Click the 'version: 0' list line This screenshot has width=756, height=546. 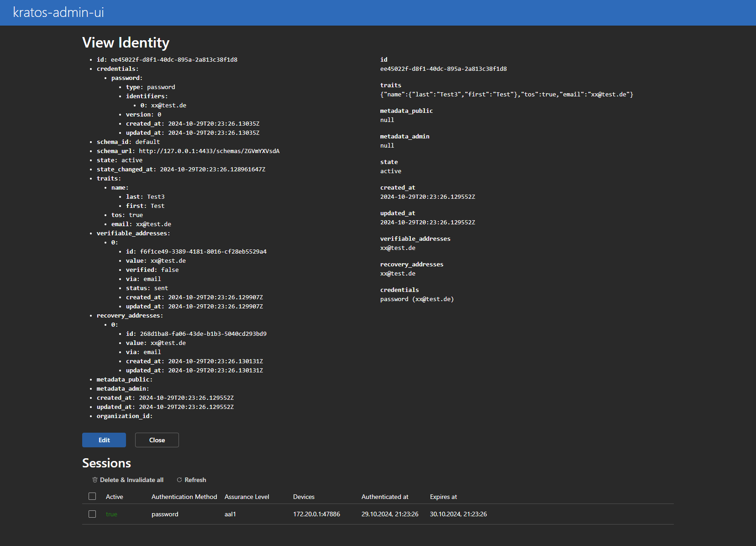(143, 115)
